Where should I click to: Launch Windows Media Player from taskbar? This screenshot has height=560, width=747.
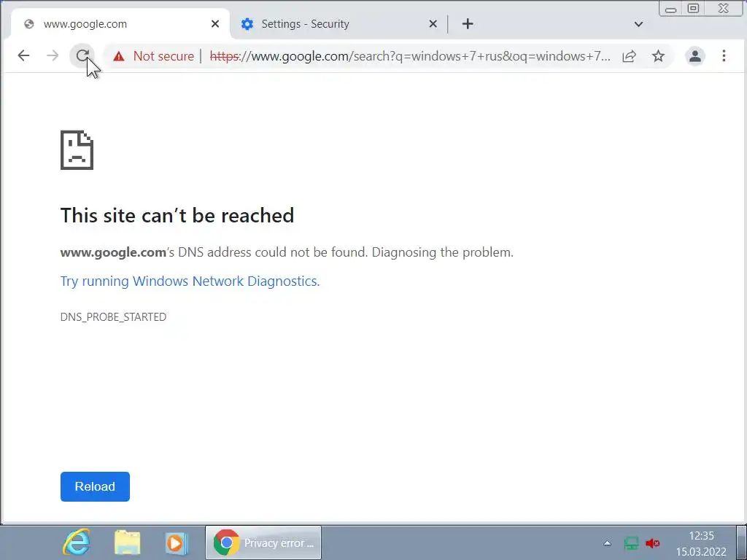pyautogui.click(x=175, y=542)
